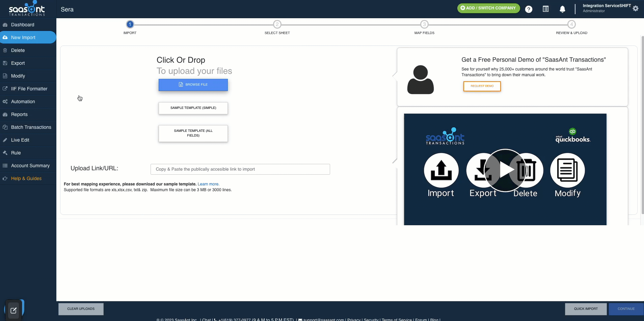Play the SaasAnt intro video
The image size is (644, 321).
pyautogui.click(x=505, y=170)
